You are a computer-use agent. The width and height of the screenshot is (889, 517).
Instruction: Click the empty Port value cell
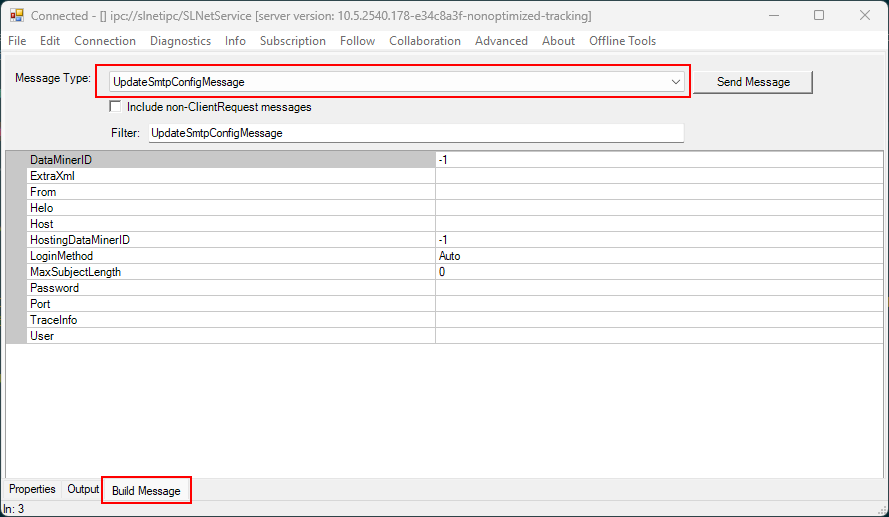click(x=659, y=304)
